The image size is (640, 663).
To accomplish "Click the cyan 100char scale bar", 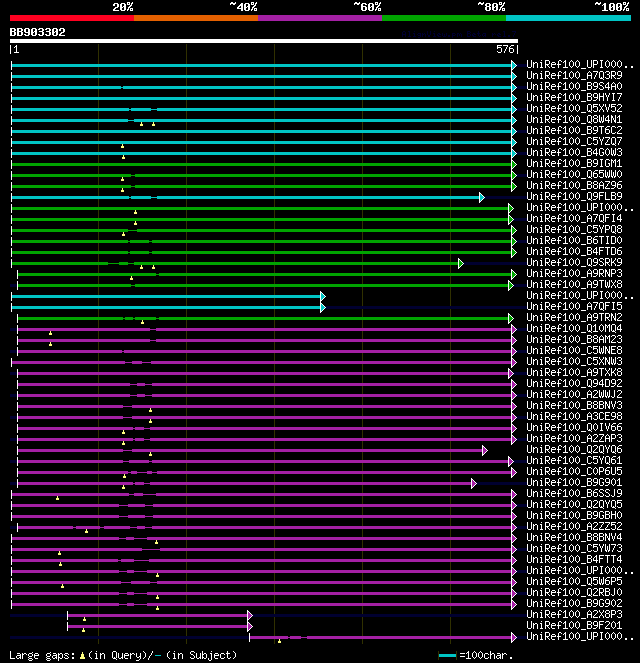I will [448, 656].
